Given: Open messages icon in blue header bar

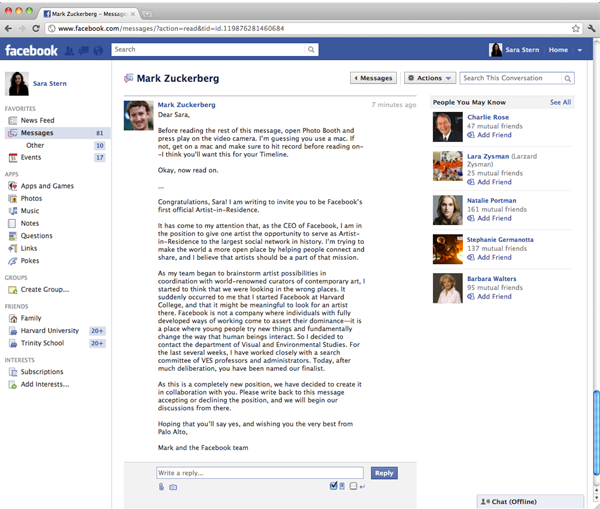Looking at the screenshot, I should [84, 51].
